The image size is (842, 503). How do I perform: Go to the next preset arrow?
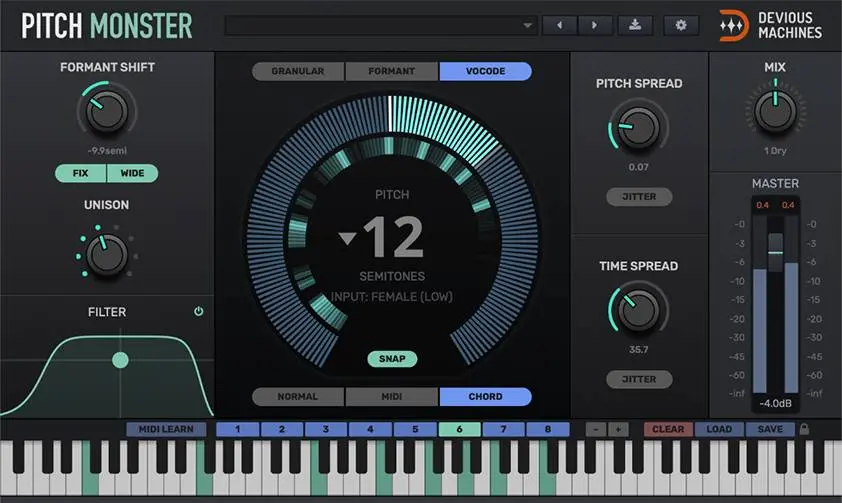(594, 25)
